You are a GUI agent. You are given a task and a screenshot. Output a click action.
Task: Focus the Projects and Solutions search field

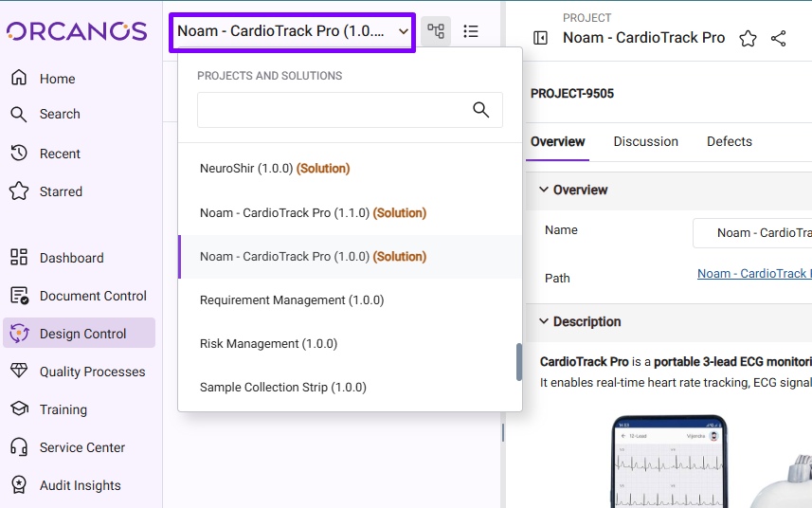click(x=332, y=110)
